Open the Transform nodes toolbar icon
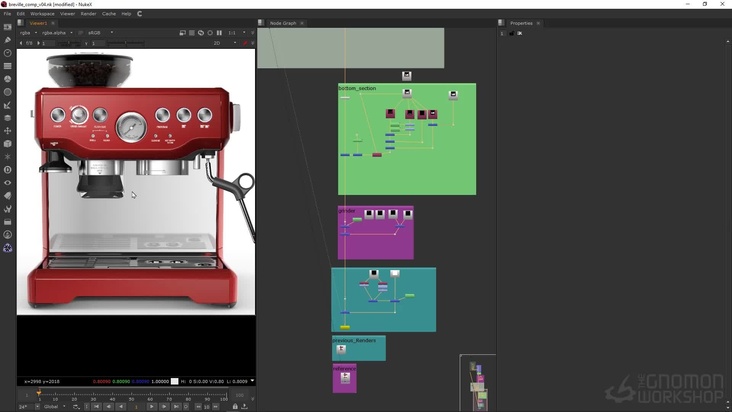The height and width of the screenshot is (412, 732). pyautogui.click(x=8, y=131)
